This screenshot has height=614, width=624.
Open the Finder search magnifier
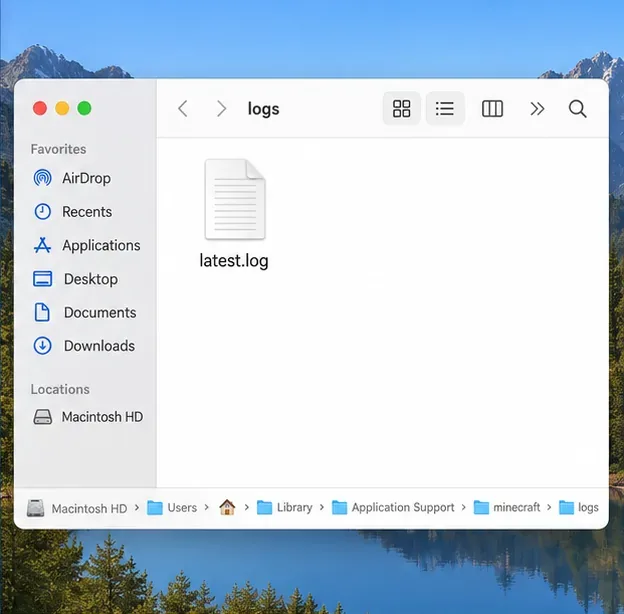577,109
